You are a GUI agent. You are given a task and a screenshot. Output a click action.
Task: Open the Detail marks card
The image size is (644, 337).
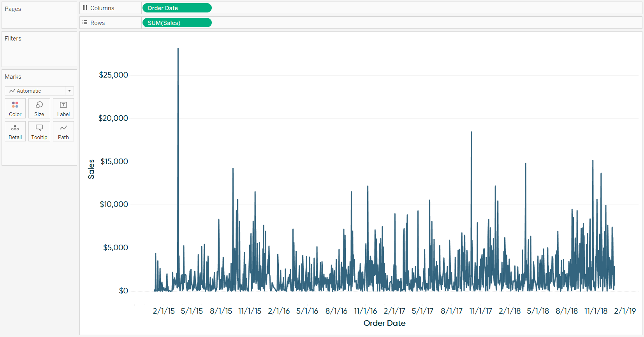pos(15,131)
